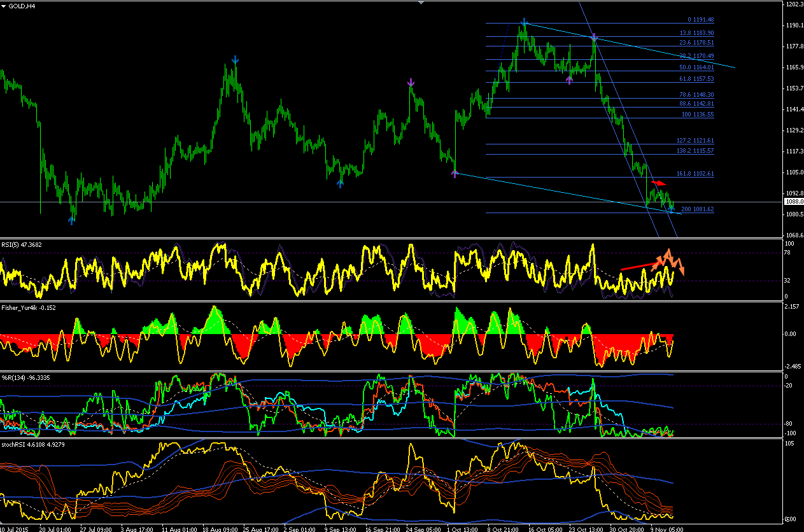The image size is (804, 532).
Task: Click the GOLD,H4 chart title dropdown triangle
Action: click(x=3, y=6)
